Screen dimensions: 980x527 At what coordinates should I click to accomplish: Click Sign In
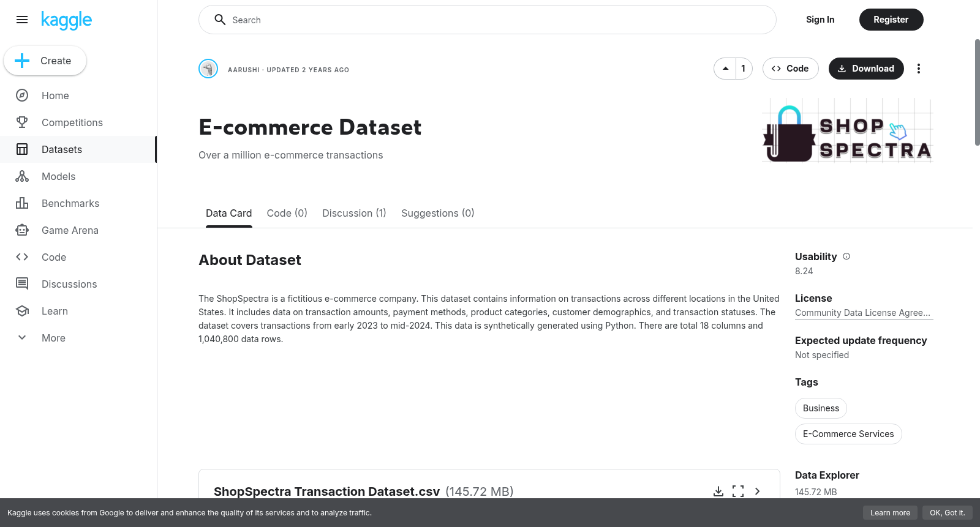[820, 20]
